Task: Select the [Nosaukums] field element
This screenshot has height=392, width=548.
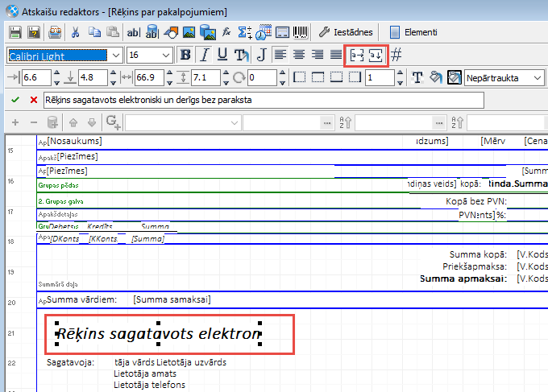Action: click(74, 141)
